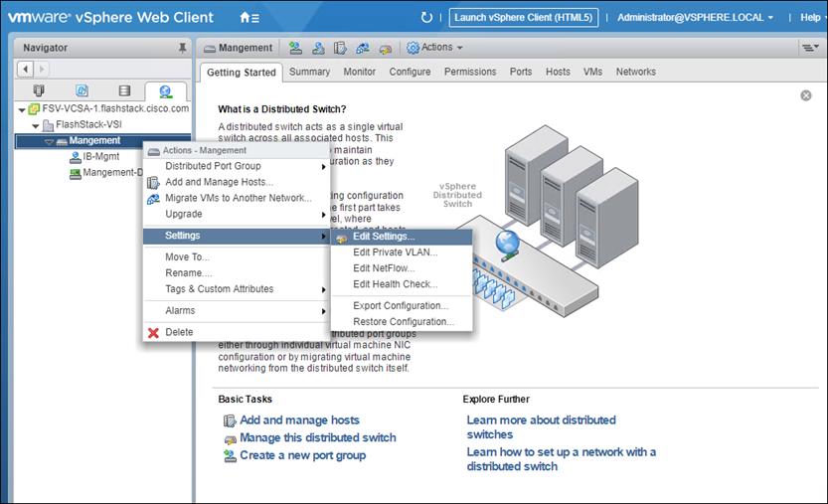Switch to the Configure tab
828x504 pixels.
point(410,72)
